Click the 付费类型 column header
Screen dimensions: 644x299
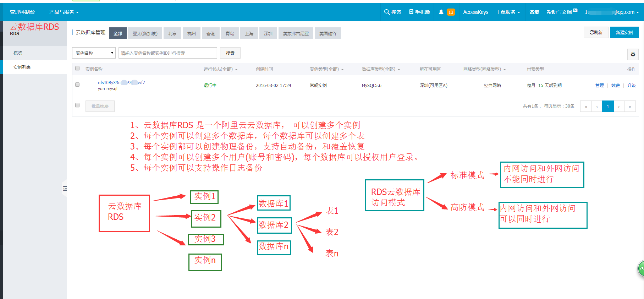tap(535, 69)
